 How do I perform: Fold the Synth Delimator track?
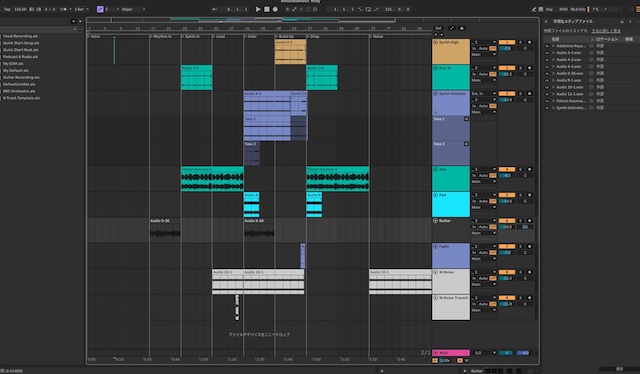[436, 94]
